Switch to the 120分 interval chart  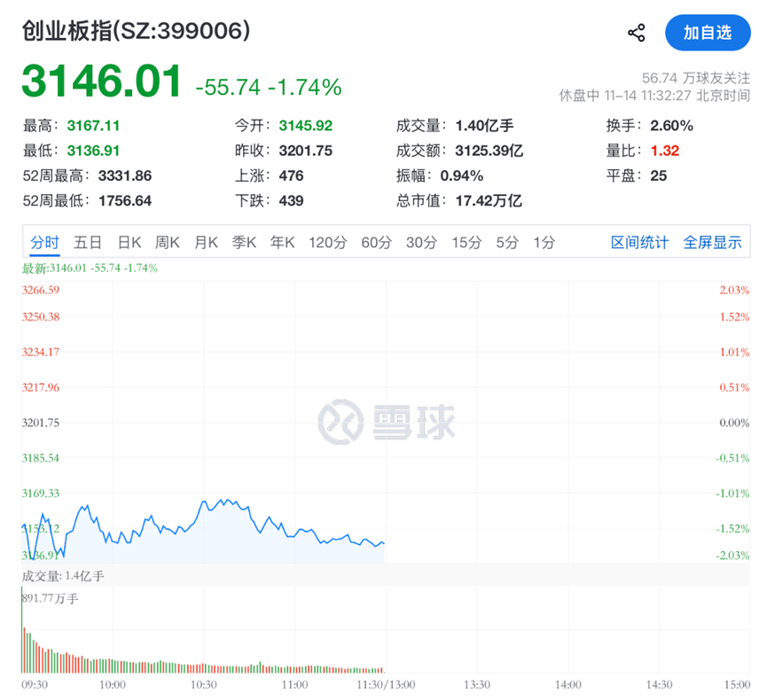[327, 242]
